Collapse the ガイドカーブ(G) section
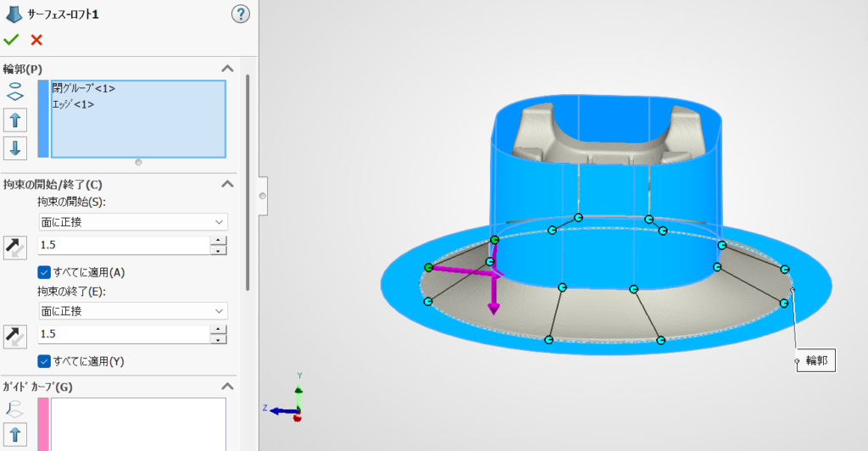 coord(226,387)
